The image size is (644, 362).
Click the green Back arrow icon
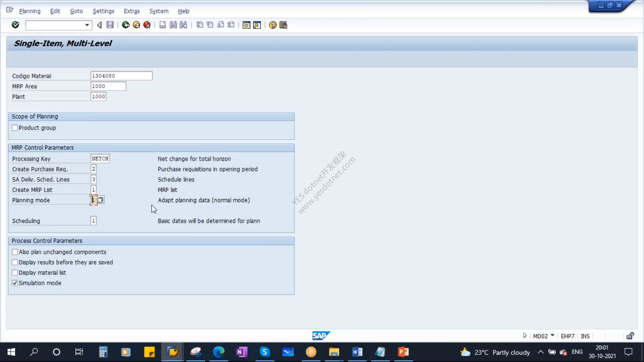[x=126, y=25]
